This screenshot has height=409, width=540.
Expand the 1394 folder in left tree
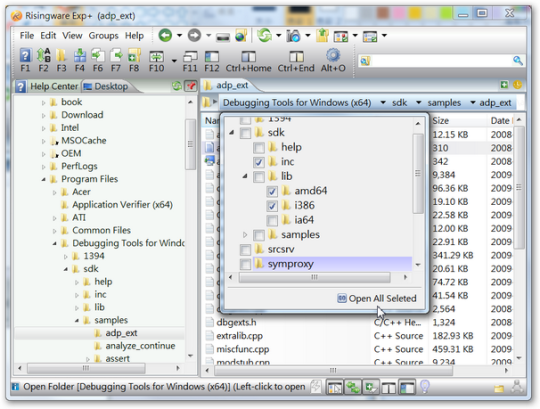65,256
